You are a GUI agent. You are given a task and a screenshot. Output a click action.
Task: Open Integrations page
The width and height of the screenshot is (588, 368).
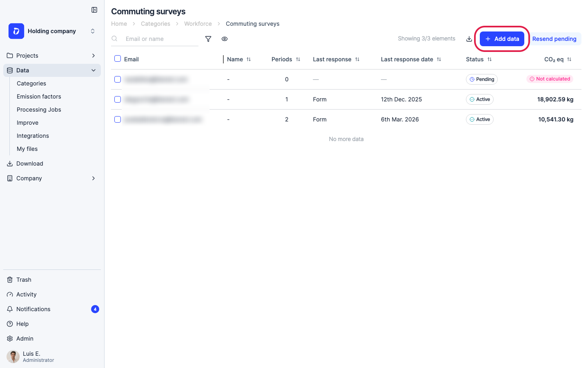click(x=33, y=136)
